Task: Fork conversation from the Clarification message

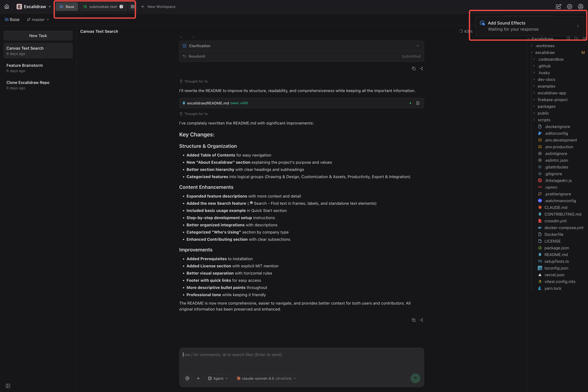Action: [x=421, y=68]
